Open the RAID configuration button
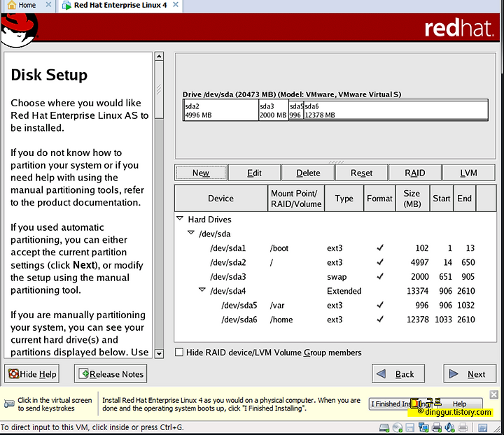 (414, 173)
